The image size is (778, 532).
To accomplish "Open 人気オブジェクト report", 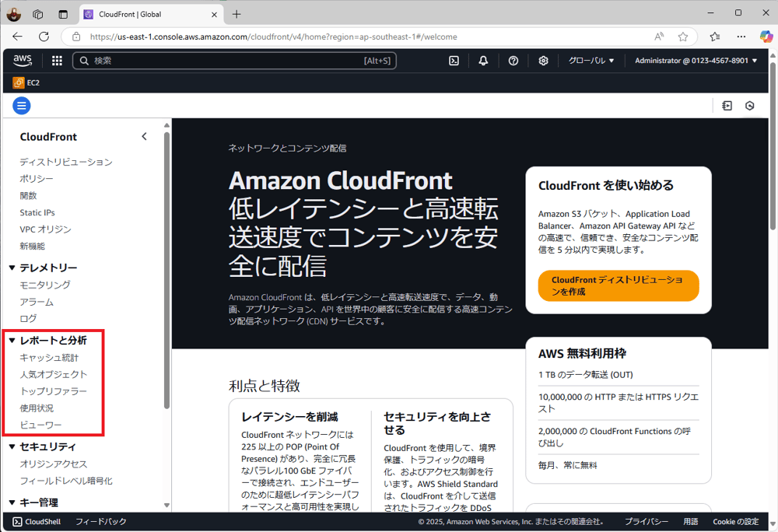I will [x=53, y=374].
